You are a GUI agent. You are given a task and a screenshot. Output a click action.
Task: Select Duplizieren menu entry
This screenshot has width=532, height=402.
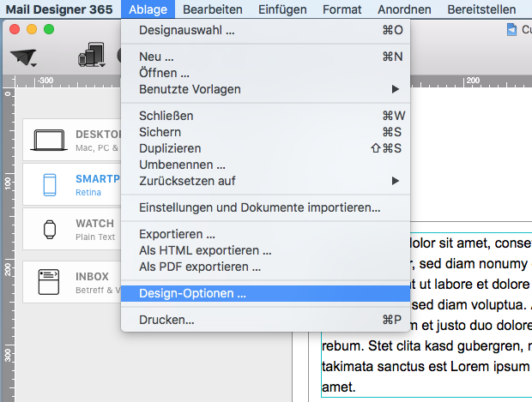point(265,148)
